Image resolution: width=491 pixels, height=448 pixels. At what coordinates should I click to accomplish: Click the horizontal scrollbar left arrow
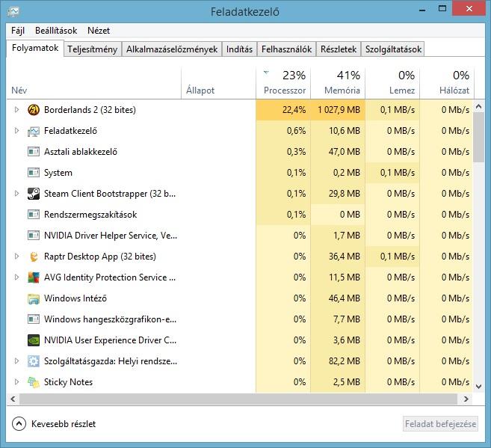tap(13, 399)
